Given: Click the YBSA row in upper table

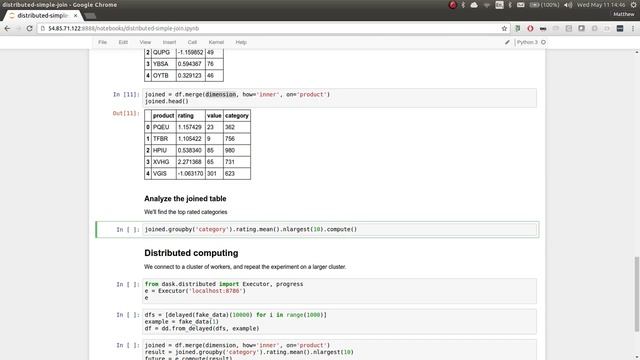Looking at the screenshot, I should click(184, 64).
